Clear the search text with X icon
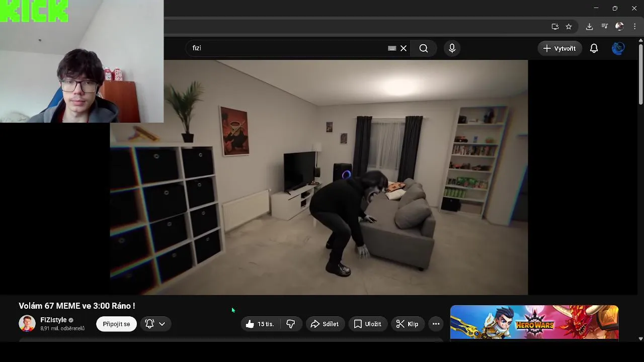 point(404,48)
